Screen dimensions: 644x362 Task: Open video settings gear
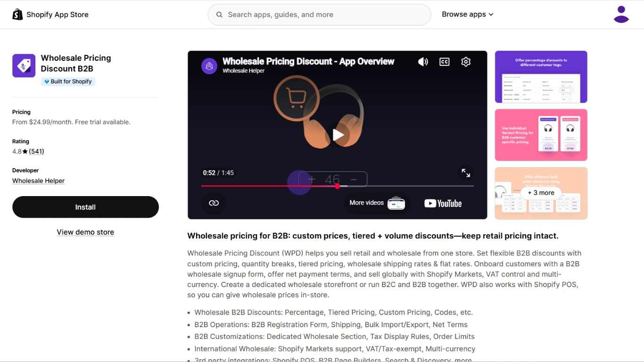[x=466, y=62]
